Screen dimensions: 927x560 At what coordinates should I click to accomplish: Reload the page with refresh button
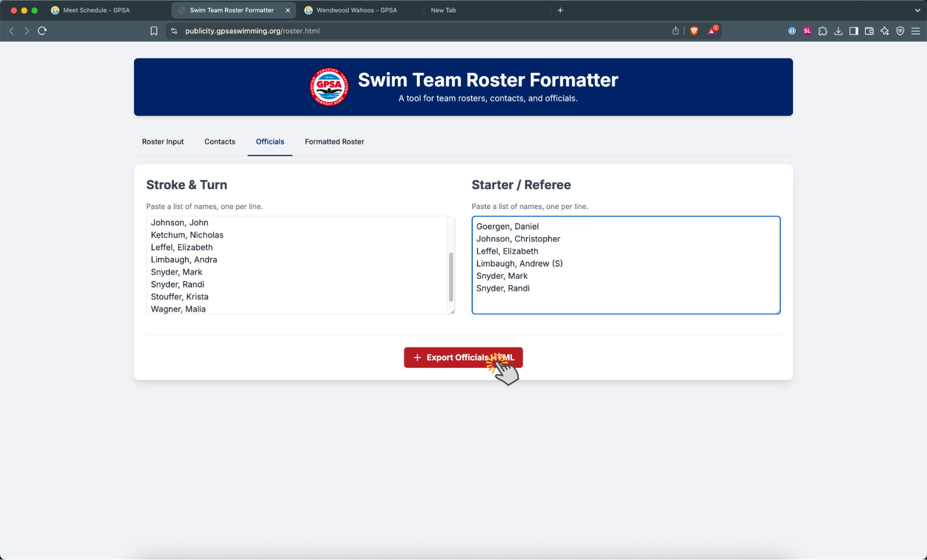pyautogui.click(x=42, y=31)
